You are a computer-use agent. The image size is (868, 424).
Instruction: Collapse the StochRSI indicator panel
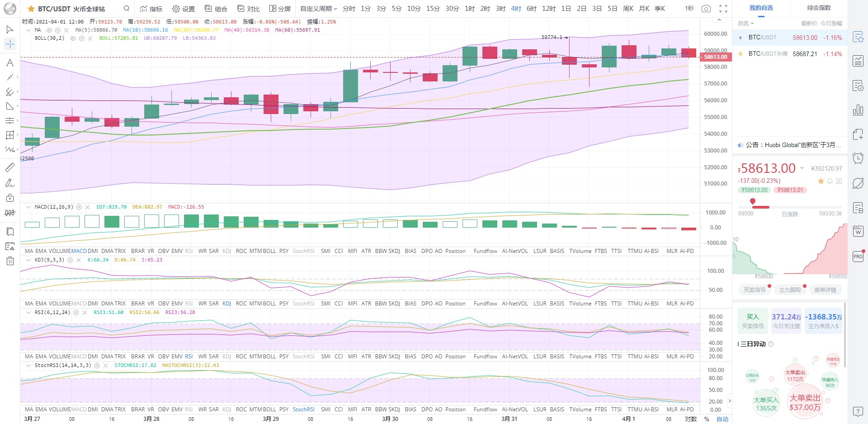(x=28, y=365)
